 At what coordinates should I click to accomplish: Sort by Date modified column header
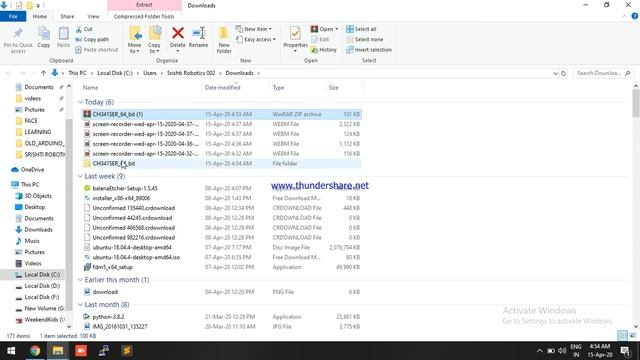click(x=236, y=88)
